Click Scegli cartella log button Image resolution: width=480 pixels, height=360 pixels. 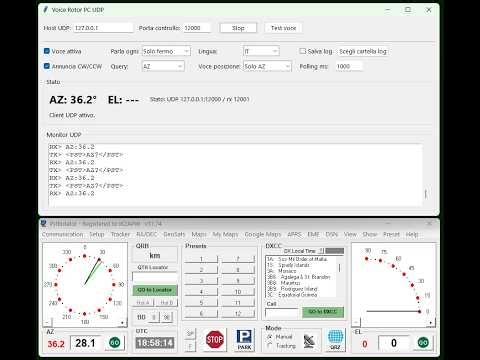[x=363, y=51]
